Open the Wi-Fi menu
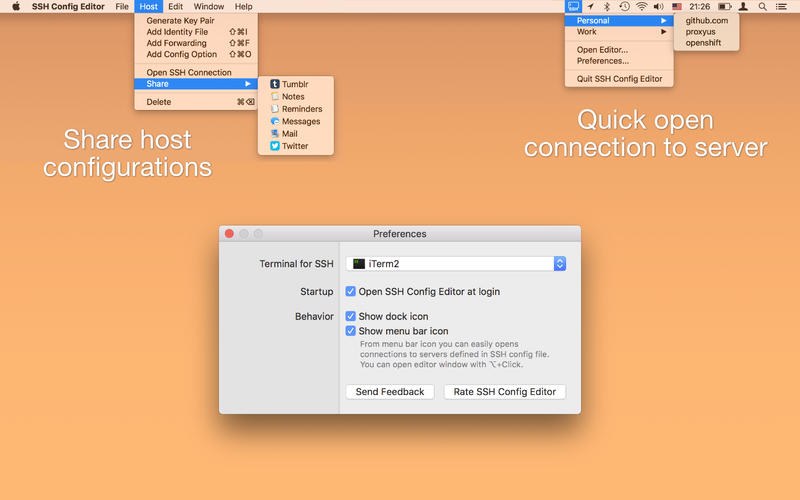This screenshot has width=800, height=500. [x=642, y=7]
